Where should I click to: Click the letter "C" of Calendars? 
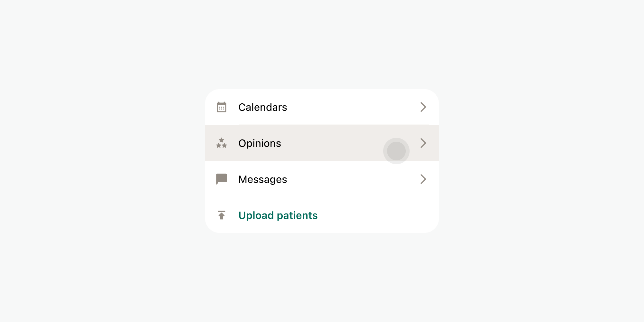242,107
